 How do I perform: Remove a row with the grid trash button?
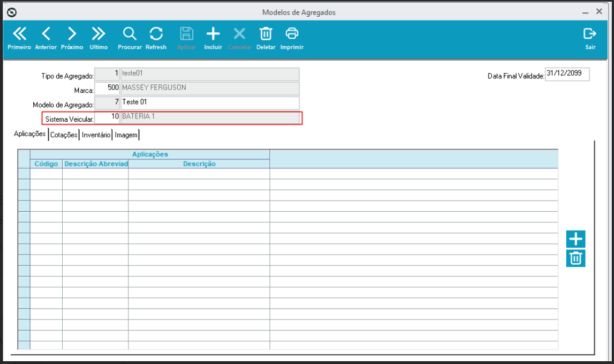pyautogui.click(x=576, y=258)
